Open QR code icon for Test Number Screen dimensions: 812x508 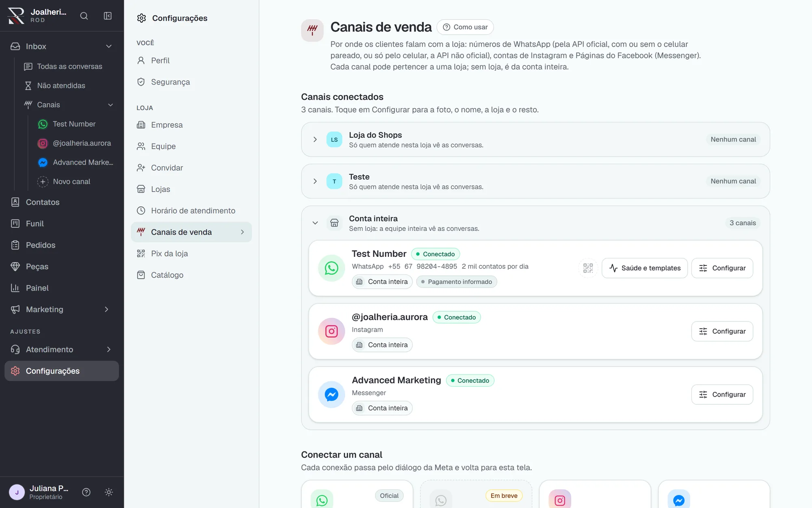point(588,268)
